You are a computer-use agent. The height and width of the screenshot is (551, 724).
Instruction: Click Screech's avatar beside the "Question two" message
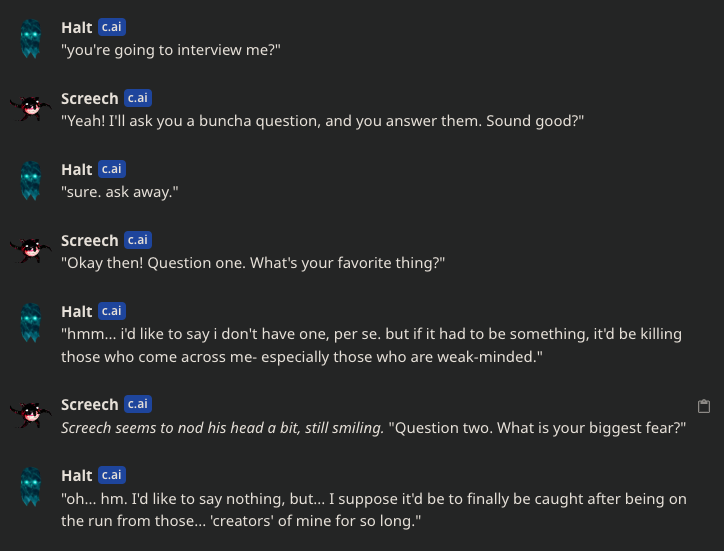(31, 415)
